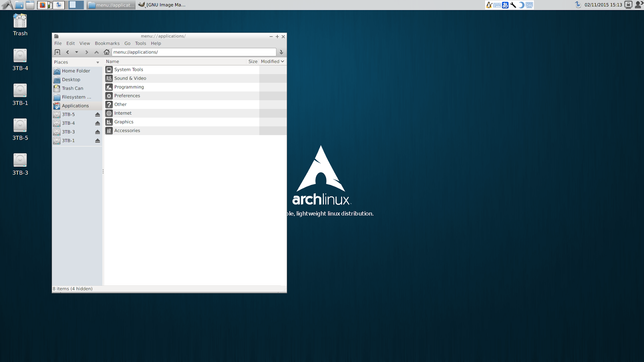644x362 pixels.
Task: Click the user logout icon in panel
Action: [x=639, y=5]
